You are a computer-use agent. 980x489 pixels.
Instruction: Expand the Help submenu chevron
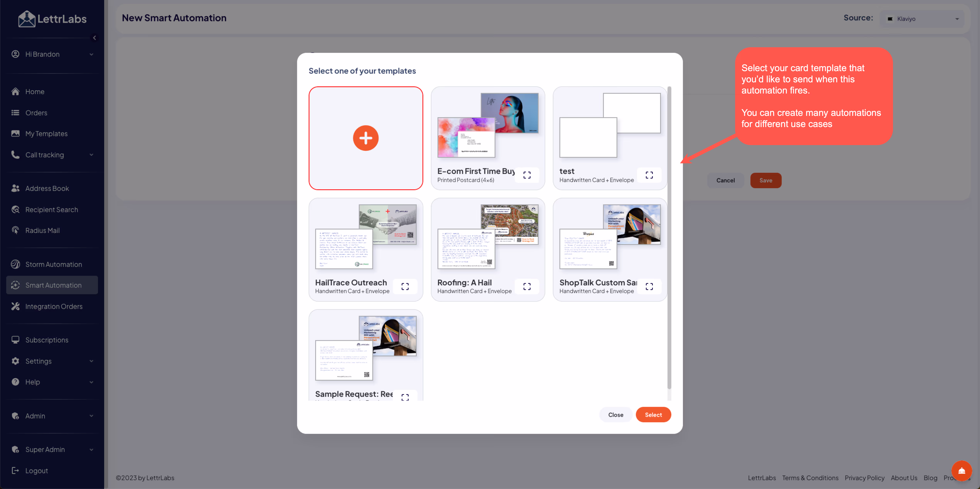(x=91, y=382)
